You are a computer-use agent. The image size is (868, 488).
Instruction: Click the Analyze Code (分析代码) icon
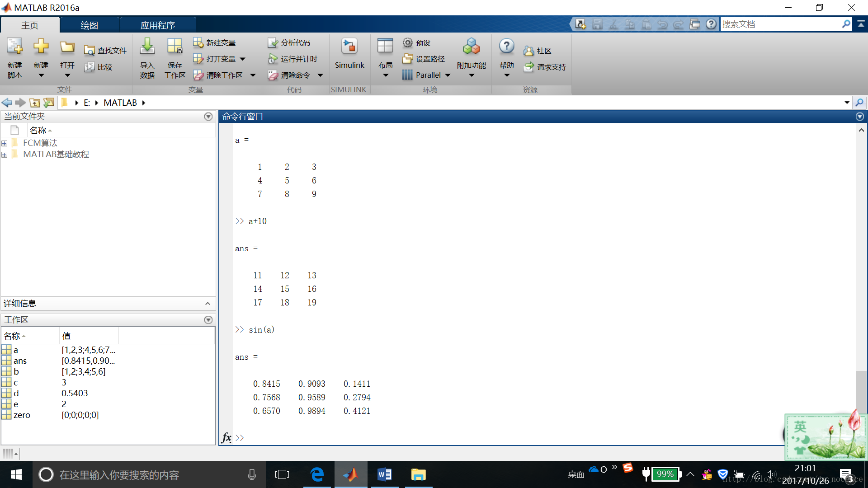click(x=273, y=42)
